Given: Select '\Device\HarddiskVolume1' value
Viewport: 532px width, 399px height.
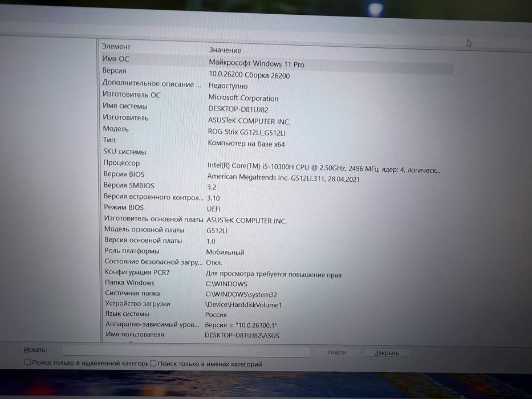Looking at the screenshot, I should click(x=243, y=305).
